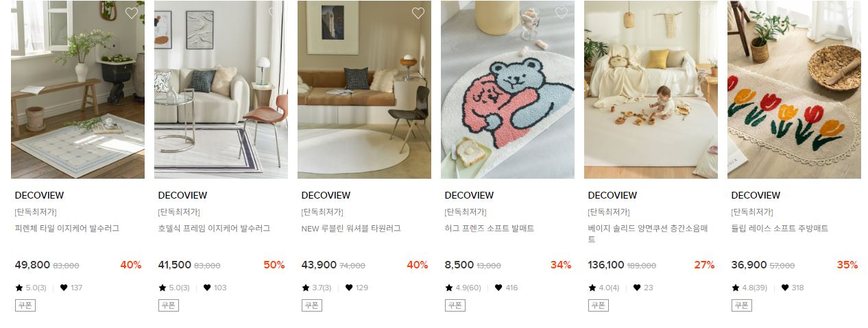Click 쿠폰 badge under 허그 프렌즈 발매트
Image resolution: width=868 pixels, height=328 pixels.
click(x=455, y=305)
